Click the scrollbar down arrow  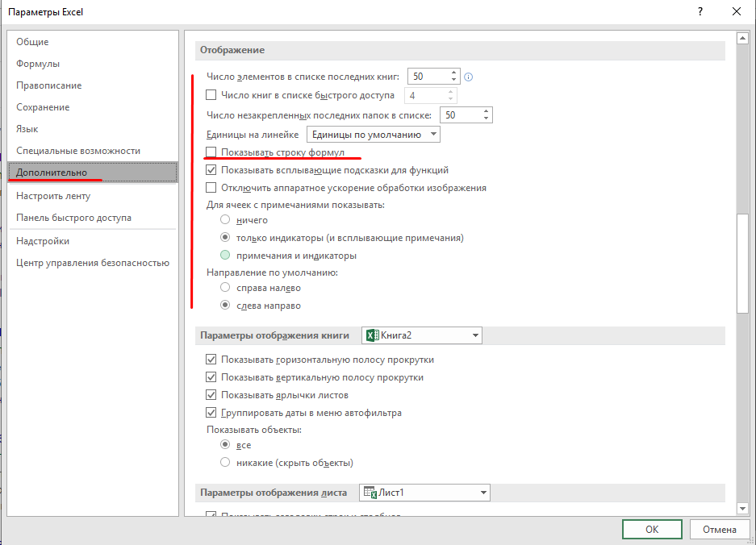coord(742,509)
